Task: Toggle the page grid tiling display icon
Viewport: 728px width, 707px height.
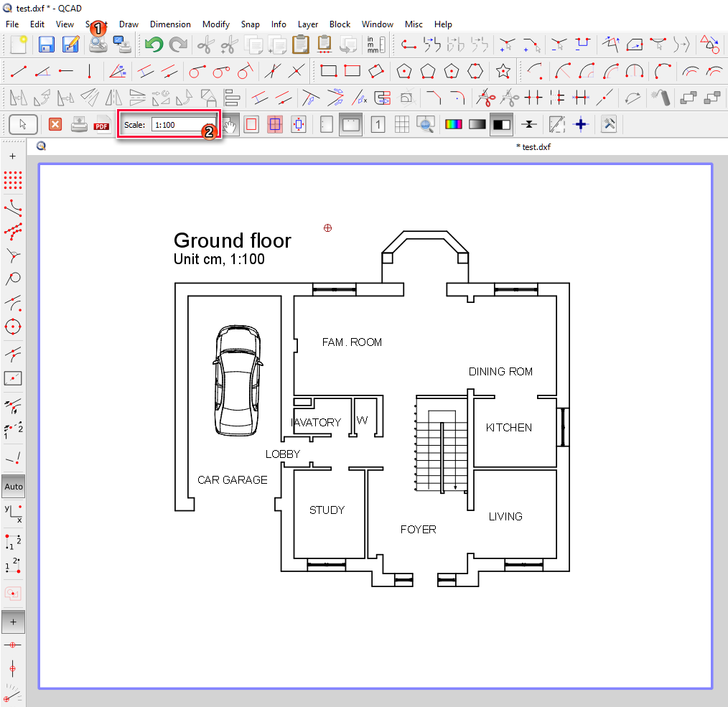Action: (401, 124)
